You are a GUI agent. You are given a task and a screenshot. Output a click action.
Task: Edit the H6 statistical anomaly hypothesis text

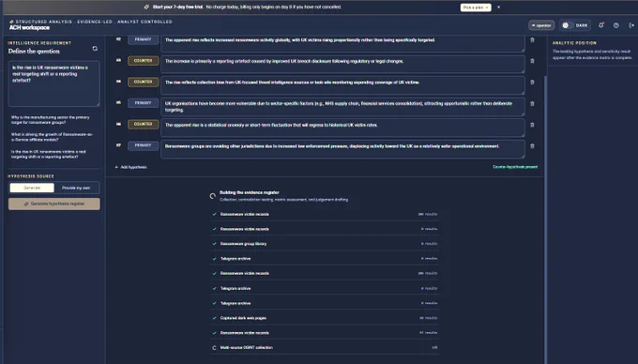point(342,128)
